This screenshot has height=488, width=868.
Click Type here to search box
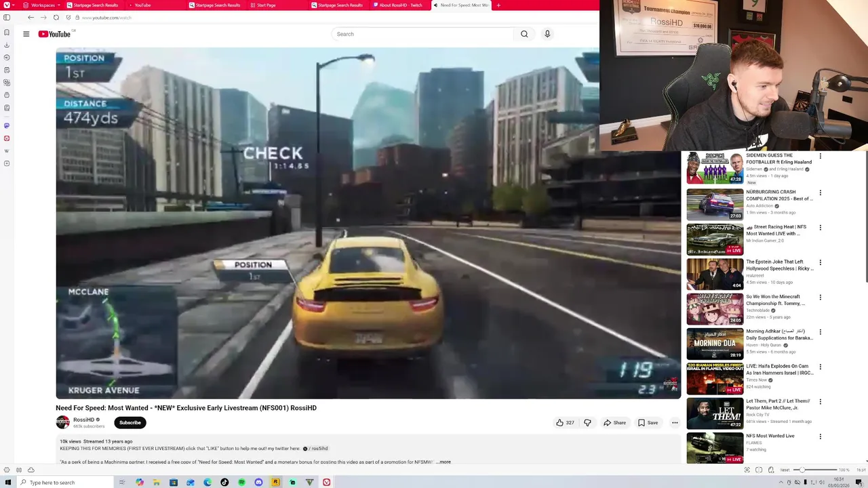tap(65, 483)
